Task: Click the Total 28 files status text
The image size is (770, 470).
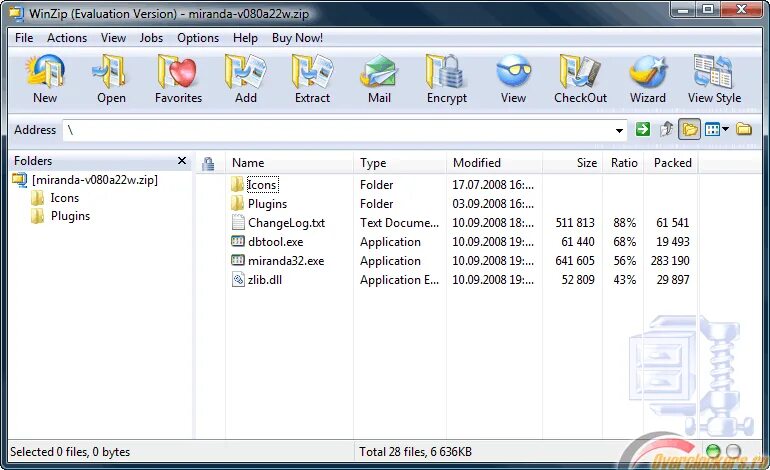Action: click(x=415, y=452)
